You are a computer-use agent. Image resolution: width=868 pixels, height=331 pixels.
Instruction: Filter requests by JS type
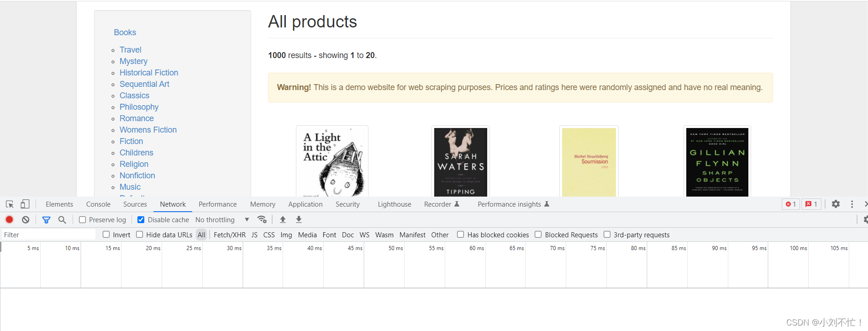click(x=254, y=235)
